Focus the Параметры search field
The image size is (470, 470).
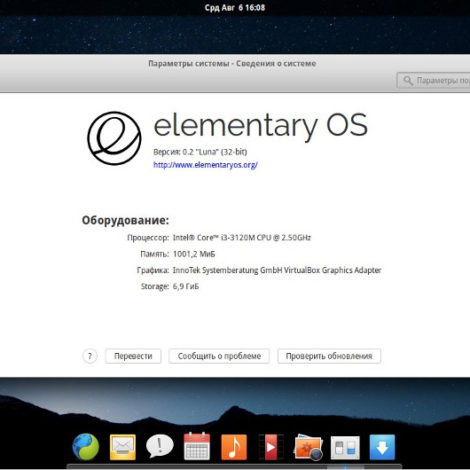[433, 80]
